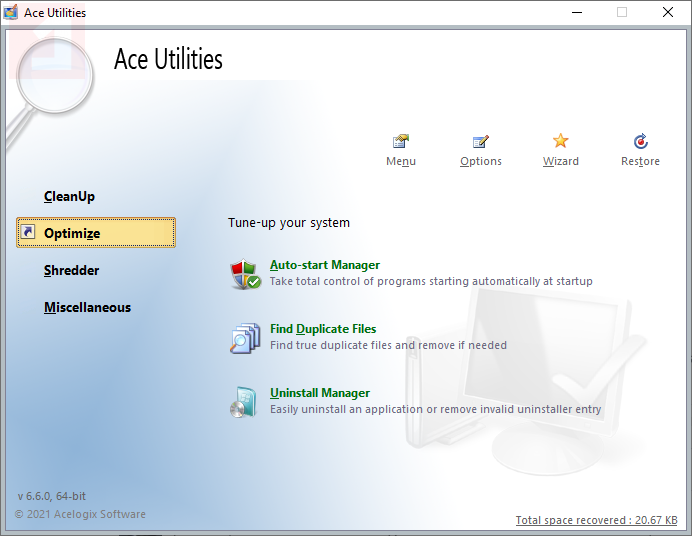Click 'Find true duplicate files' description
Image resolution: width=692 pixels, height=536 pixels.
click(x=388, y=345)
